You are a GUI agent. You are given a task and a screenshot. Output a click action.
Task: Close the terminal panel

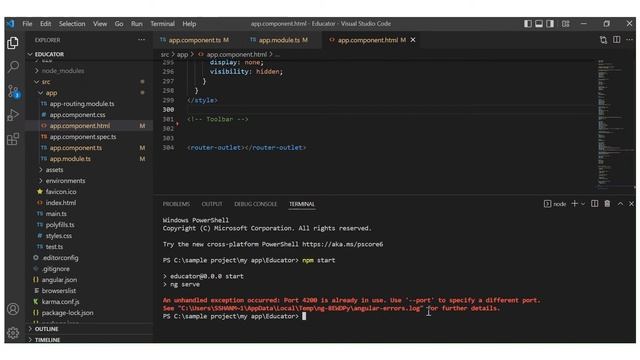click(x=631, y=204)
